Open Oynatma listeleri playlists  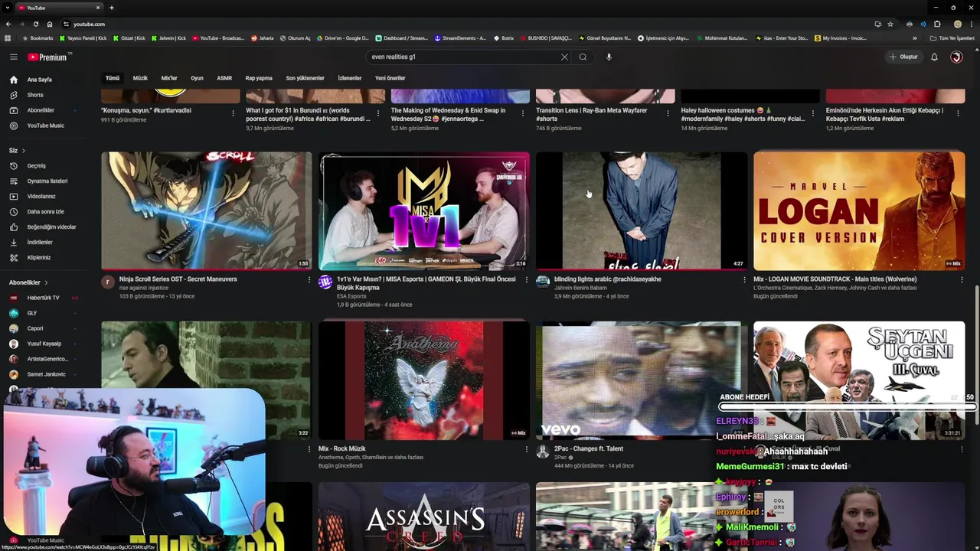pyautogui.click(x=47, y=181)
